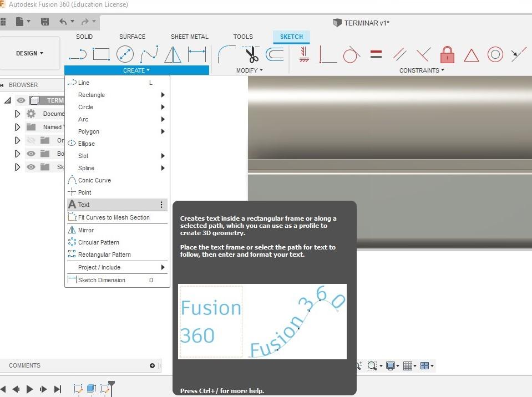Choose the Spline tool icon in the toolbar
532x397 pixels.
coord(149,54)
